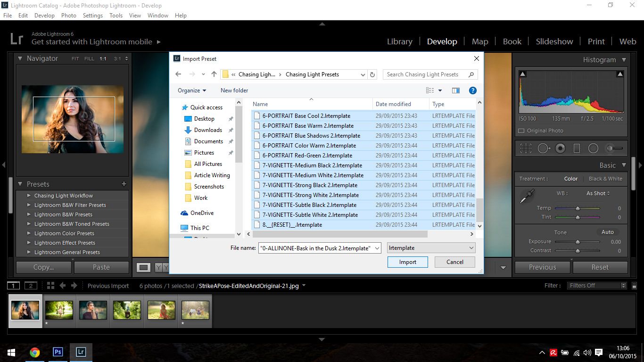Viewport: 644px width, 362px height.
Task: Expand Lightroom B&W Filter Presets folder
Action: click(x=29, y=205)
